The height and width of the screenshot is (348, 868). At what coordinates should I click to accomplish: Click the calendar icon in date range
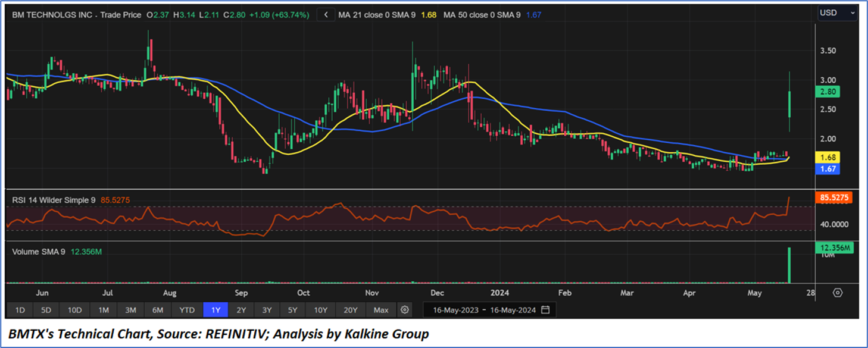(545, 310)
